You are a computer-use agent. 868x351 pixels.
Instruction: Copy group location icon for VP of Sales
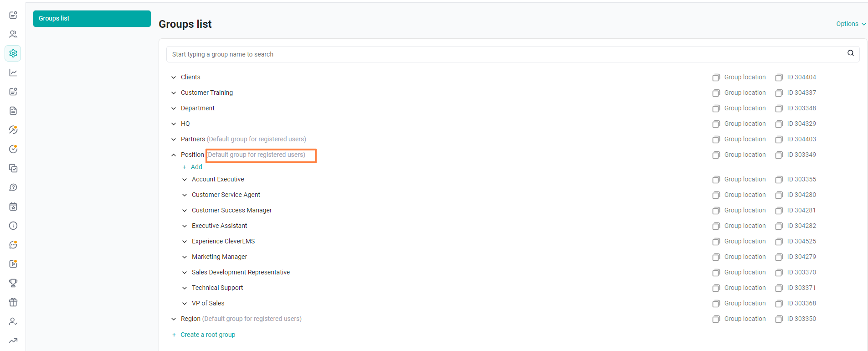click(716, 304)
